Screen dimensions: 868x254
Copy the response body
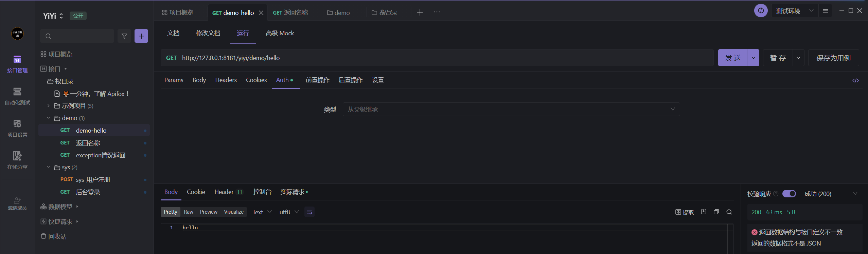(716, 212)
